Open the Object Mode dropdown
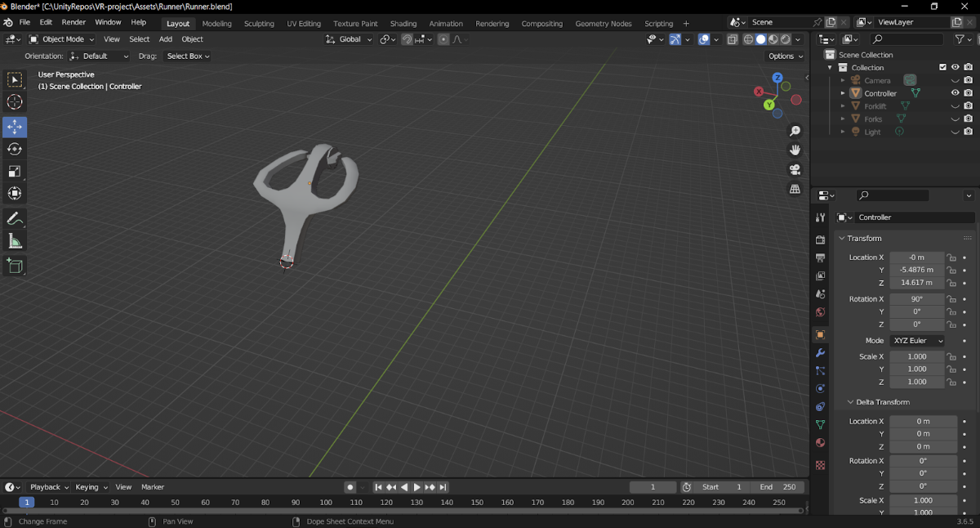The image size is (980, 528). 62,39
